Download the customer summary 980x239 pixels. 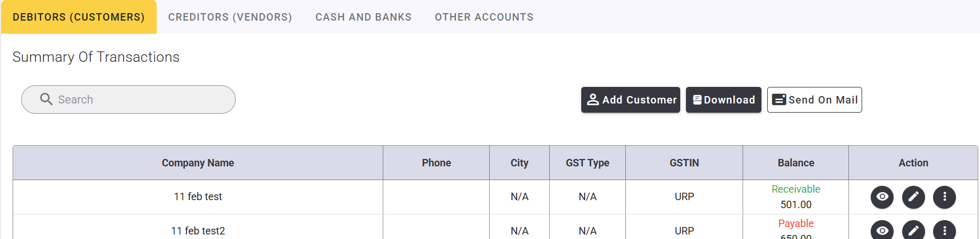(724, 100)
